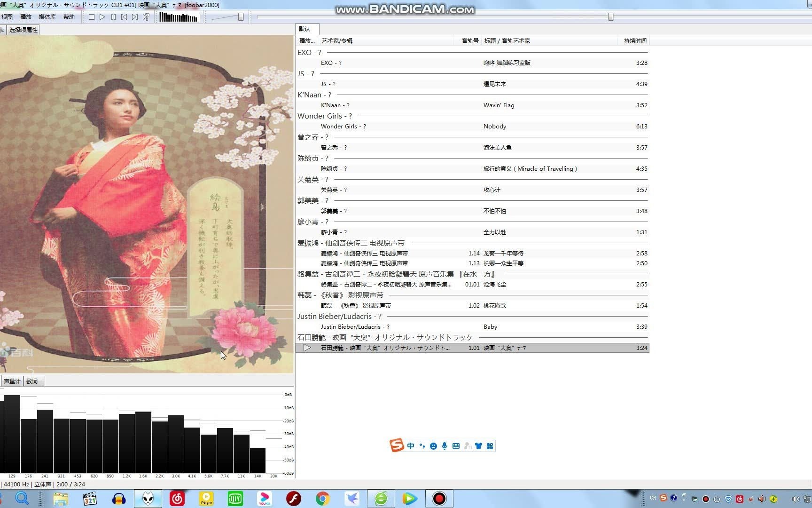The image size is (812, 508).
Task: Select the track 沧海飞尘
Action: coord(472,285)
